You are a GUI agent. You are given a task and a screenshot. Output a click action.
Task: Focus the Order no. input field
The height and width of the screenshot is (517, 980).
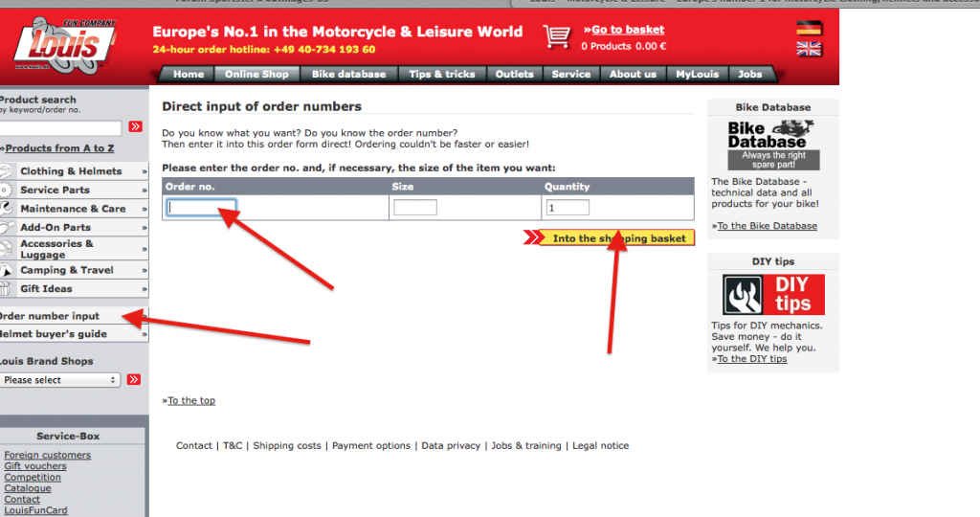pyautogui.click(x=201, y=208)
